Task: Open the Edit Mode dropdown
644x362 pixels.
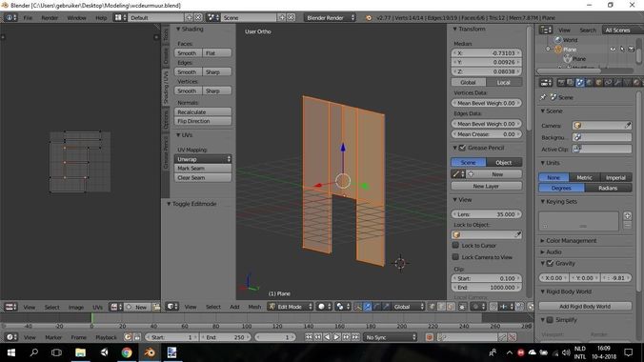Action: tap(290, 307)
